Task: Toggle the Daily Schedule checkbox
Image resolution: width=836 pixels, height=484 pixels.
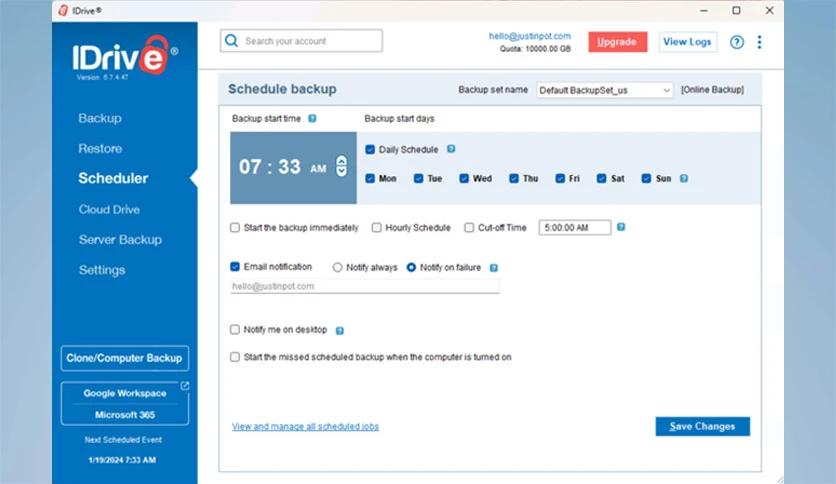Action: [370, 149]
